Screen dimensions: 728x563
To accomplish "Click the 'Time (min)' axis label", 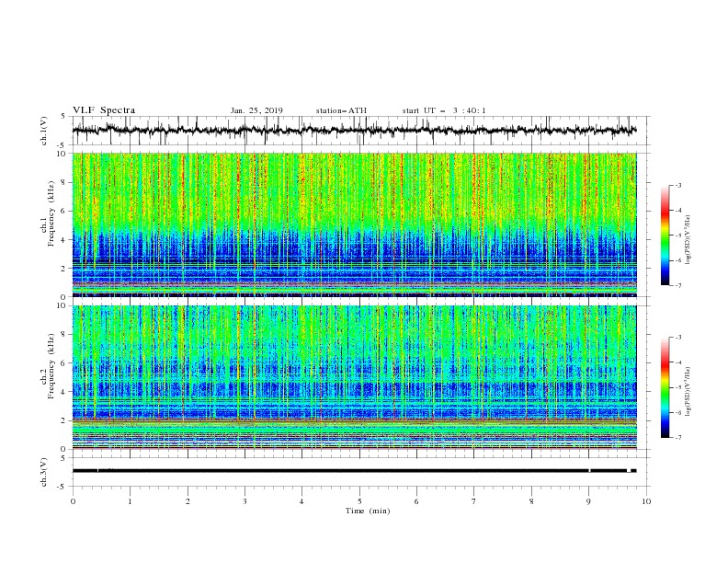I will pos(368,511).
